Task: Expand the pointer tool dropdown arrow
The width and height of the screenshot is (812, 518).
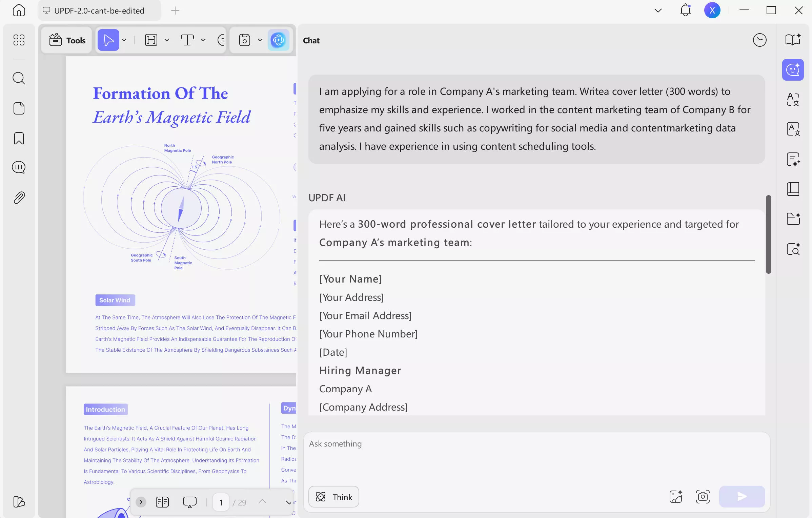Action: (124, 40)
